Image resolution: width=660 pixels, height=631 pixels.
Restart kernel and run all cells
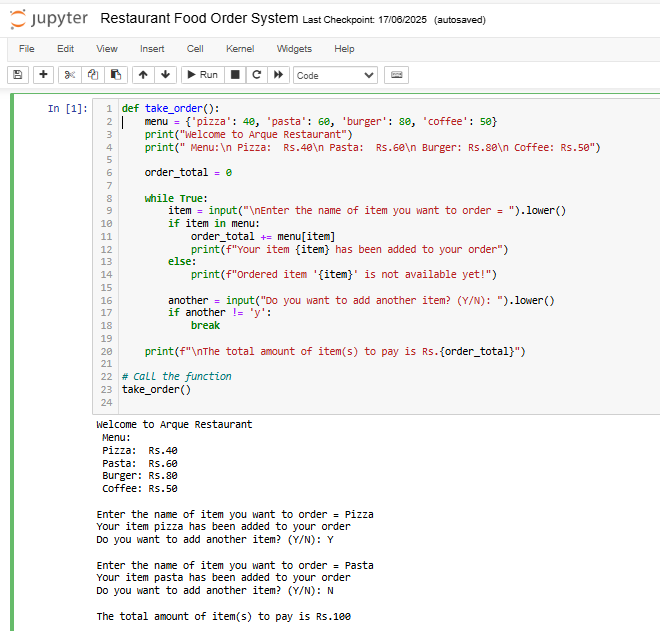pyautogui.click(x=278, y=75)
